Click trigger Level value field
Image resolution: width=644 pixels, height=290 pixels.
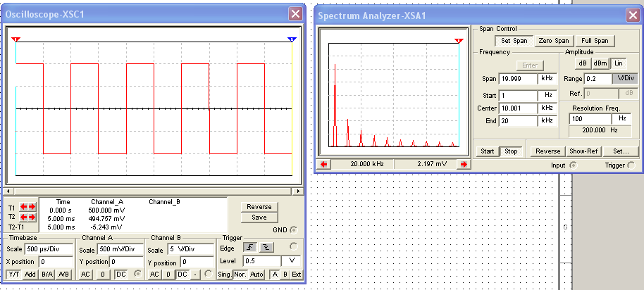click(x=261, y=261)
